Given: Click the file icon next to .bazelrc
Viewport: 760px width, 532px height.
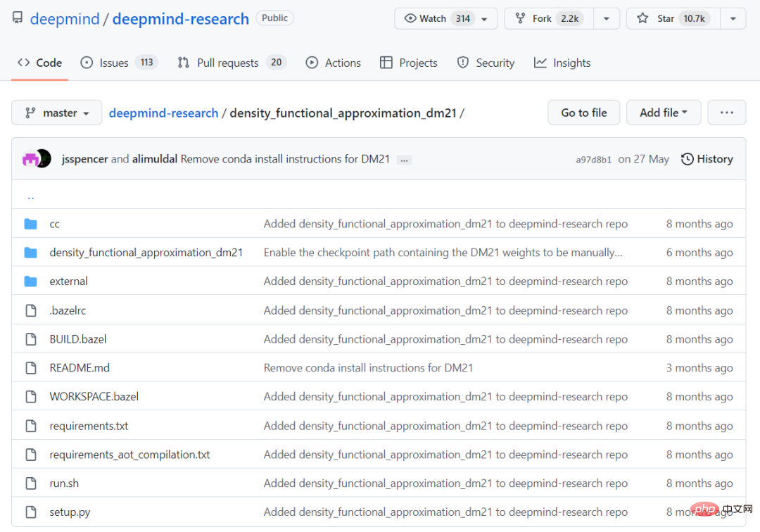Looking at the screenshot, I should click(31, 310).
